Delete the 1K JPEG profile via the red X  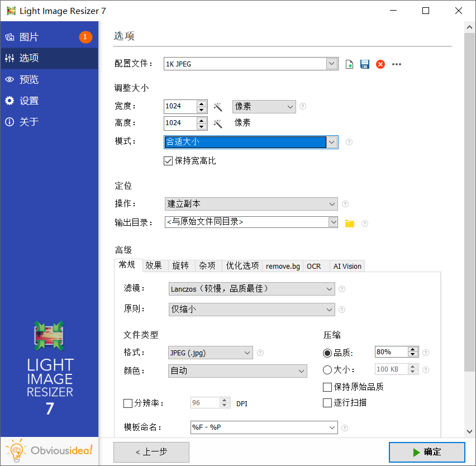380,64
